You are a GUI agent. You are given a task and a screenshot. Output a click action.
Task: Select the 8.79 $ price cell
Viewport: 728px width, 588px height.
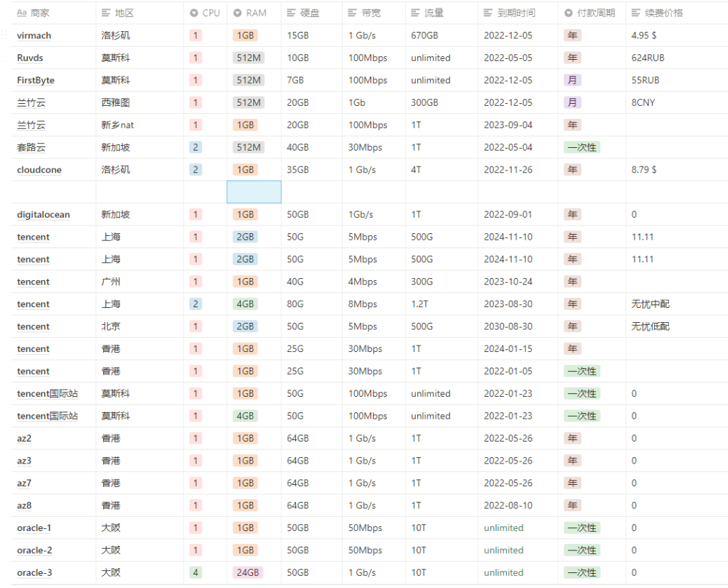pyautogui.click(x=677, y=170)
